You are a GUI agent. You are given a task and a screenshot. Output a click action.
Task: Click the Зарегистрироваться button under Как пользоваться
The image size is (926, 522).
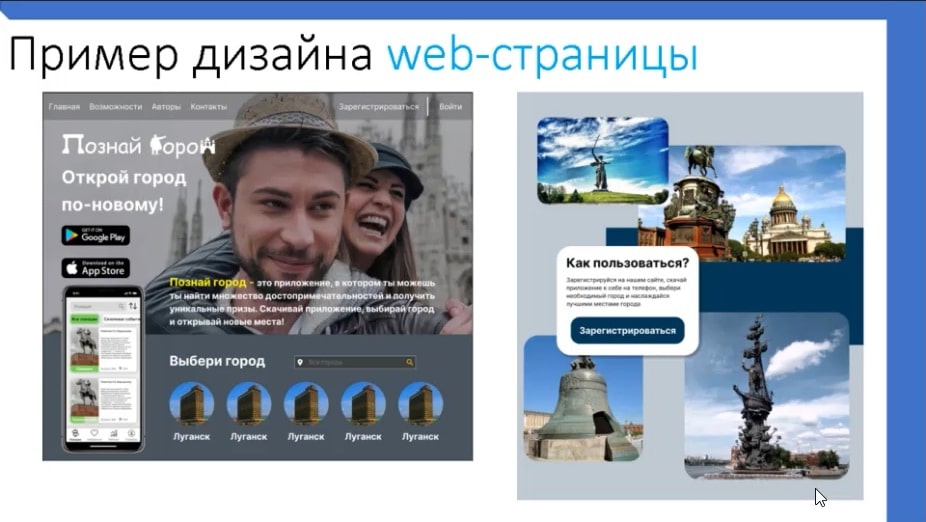click(627, 331)
